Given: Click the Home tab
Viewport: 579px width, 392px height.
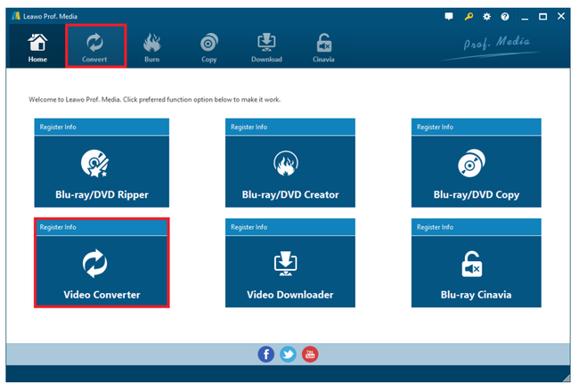Looking at the screenshot, I should [37, 46].
